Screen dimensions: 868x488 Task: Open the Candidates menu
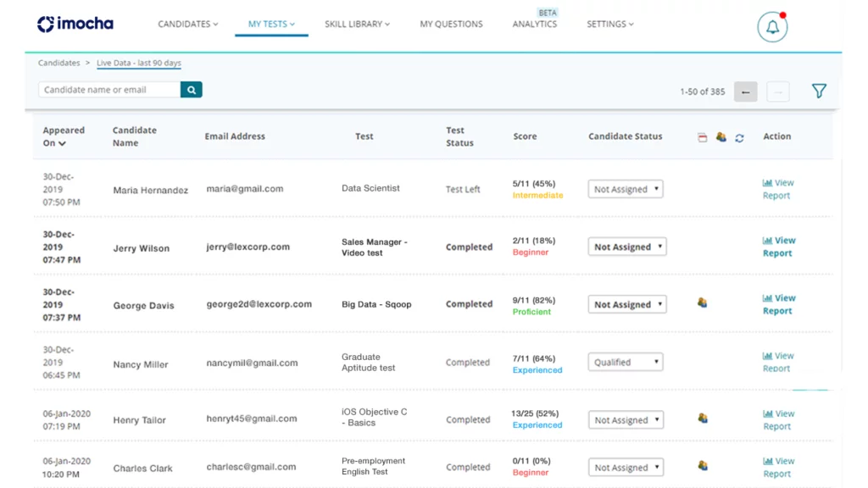coord(187,24)
